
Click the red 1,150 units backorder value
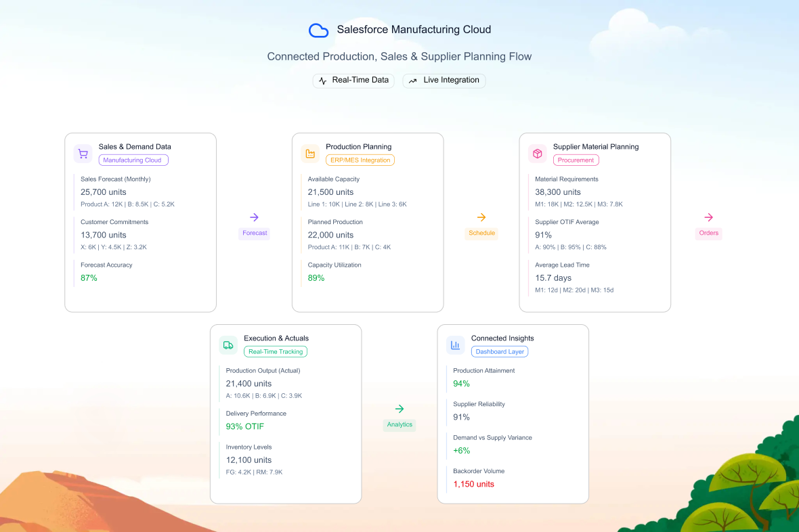pos(473,484)
